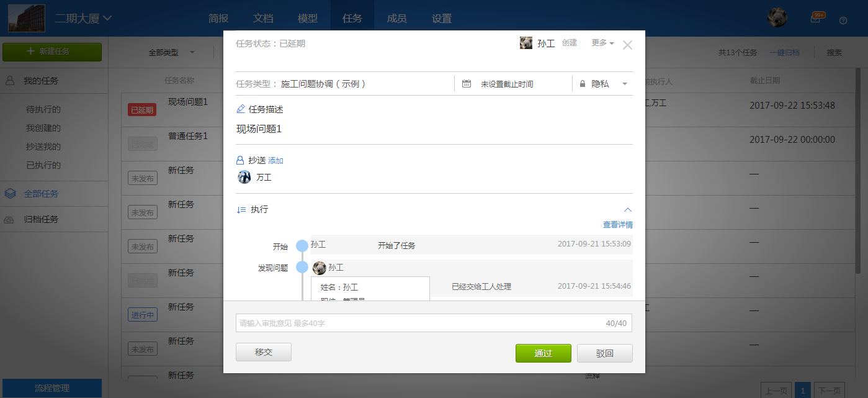Open the 二期大厦 project switcher
Image resolution: width=868 pixels, height=398 pixels.
[83, 18]
